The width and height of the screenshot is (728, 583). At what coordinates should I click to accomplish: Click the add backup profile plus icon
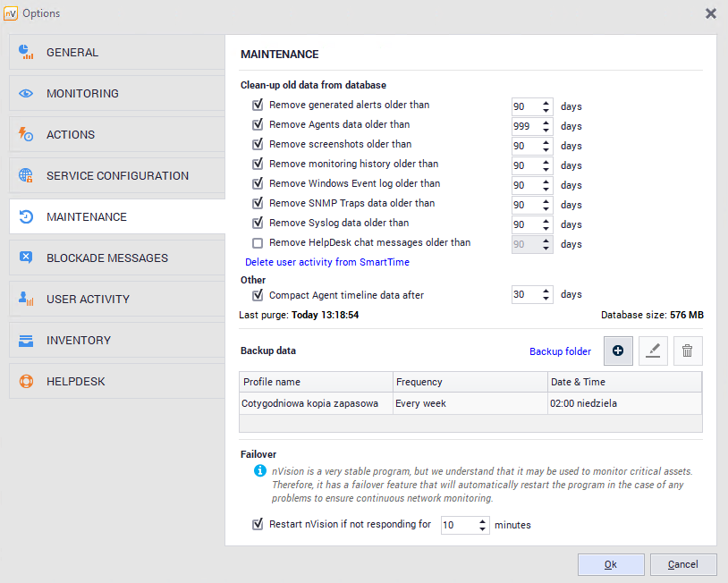(x=618, y=351)
